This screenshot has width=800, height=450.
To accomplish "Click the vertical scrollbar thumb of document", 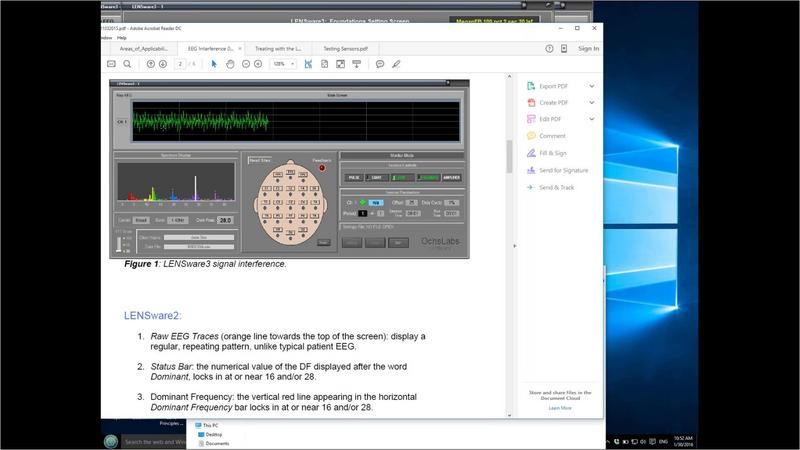I will (509, 156).
